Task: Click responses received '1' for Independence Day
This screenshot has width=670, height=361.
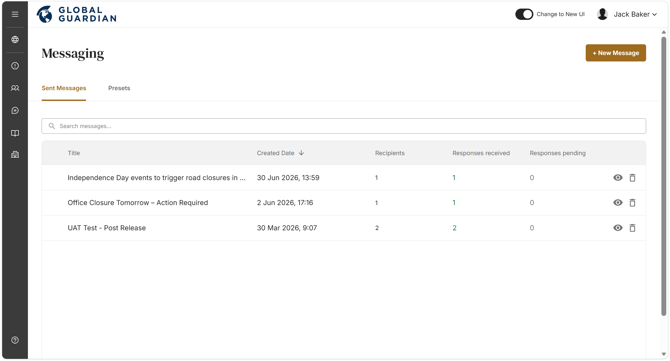Action: pyautogui.click(x=454, y=178)
